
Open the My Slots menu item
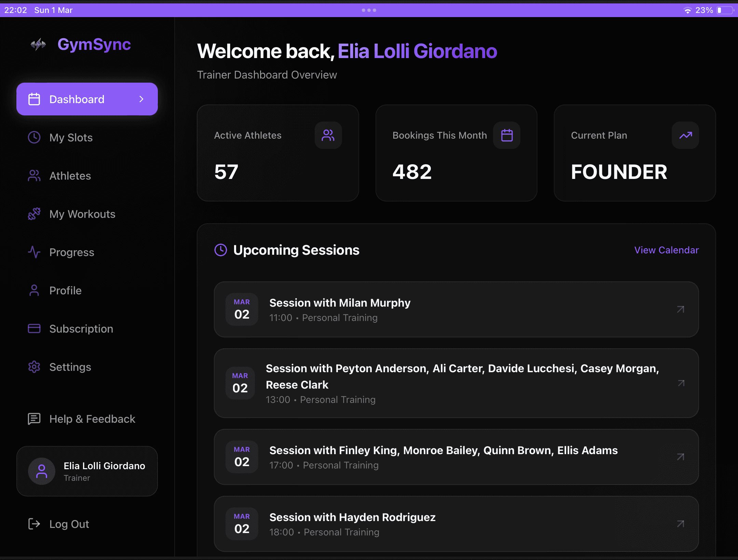click(x=71, y=138)
